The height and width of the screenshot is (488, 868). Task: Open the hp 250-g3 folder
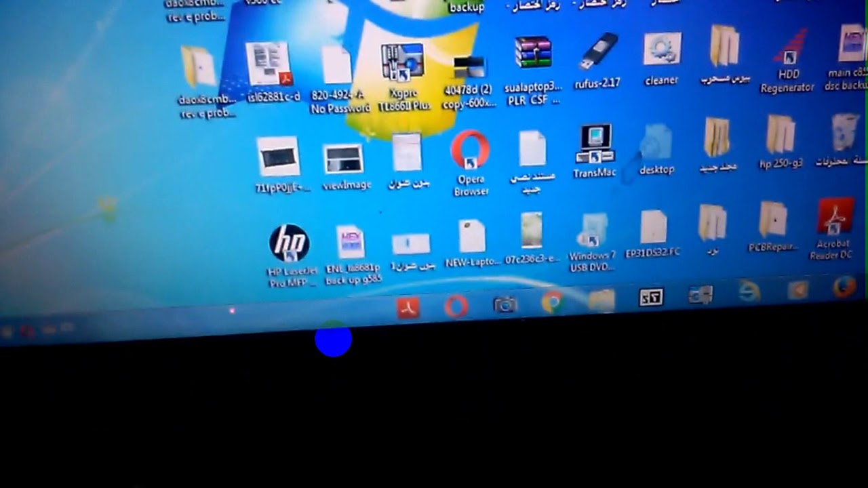(x=781, y=134)
